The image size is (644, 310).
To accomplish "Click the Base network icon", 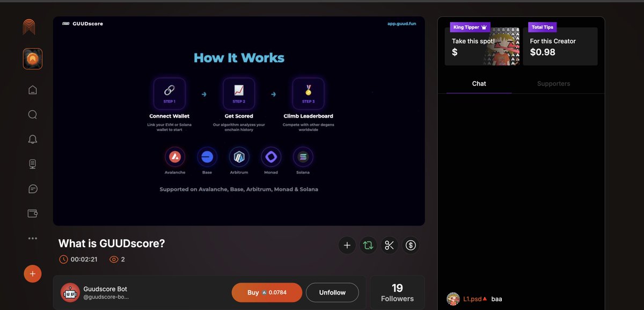I will tap(207, 157).
